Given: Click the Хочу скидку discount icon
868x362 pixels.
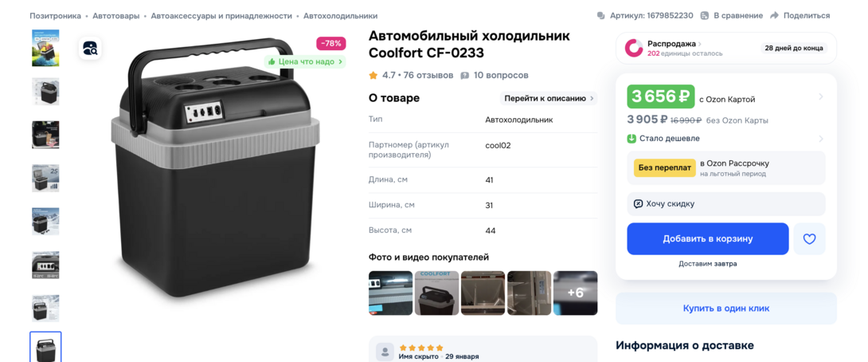Looking at the screenshot, I should [639, 203].
